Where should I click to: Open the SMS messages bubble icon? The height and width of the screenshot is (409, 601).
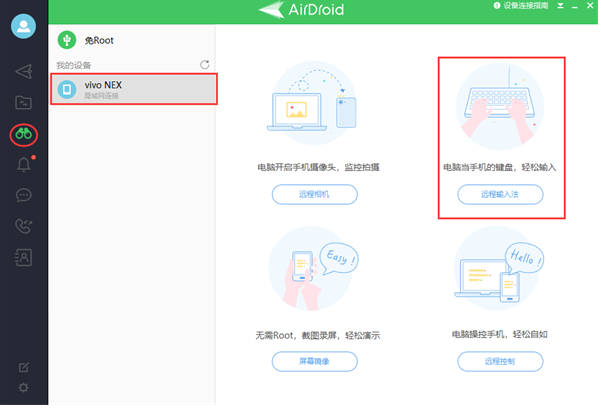[x=23, y=195]
